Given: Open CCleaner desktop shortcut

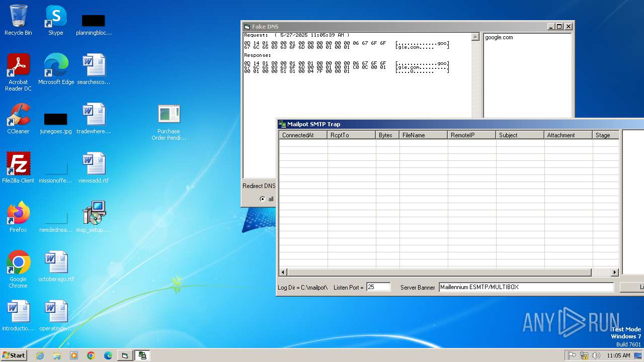Looking at the screenshot, I should (x=18, y=118).
